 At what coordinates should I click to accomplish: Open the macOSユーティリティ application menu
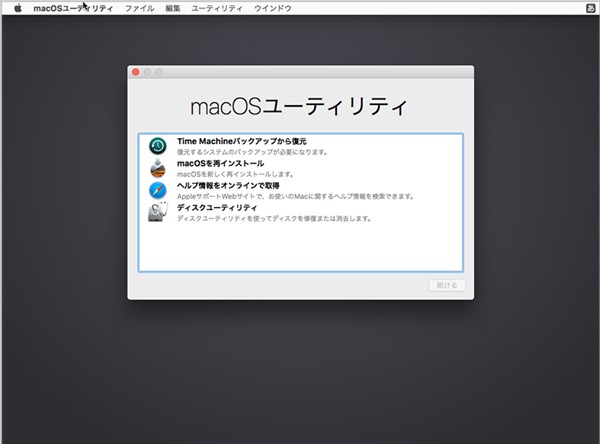(73, 8)
